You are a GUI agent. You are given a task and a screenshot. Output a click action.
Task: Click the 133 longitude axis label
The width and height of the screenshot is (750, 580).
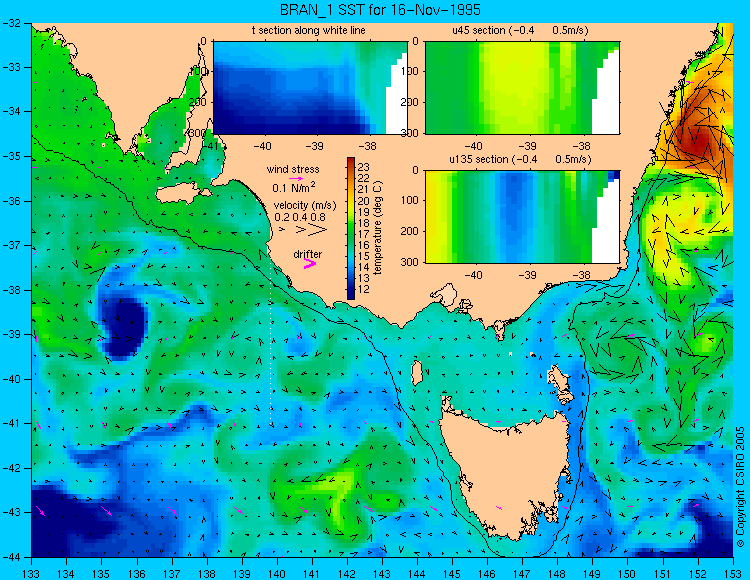tap(31, 574)
